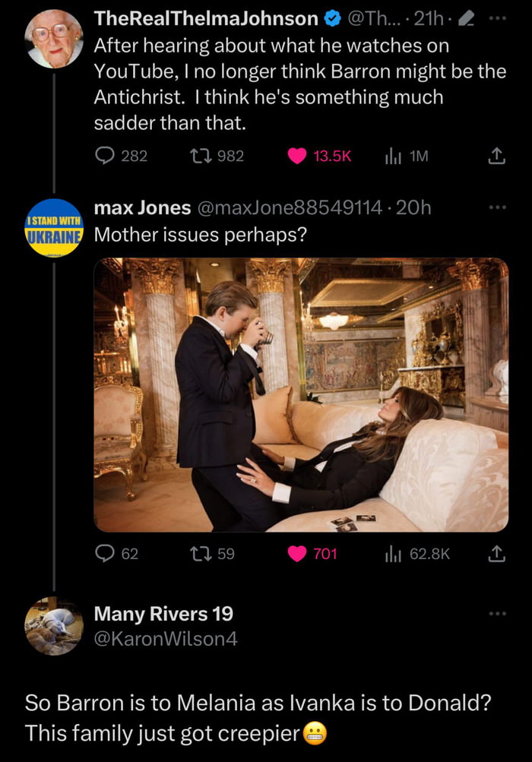Screen dimensions: 532x762
Task: Reply to max Jones's tweet (62 replies)
Action: 104,554
